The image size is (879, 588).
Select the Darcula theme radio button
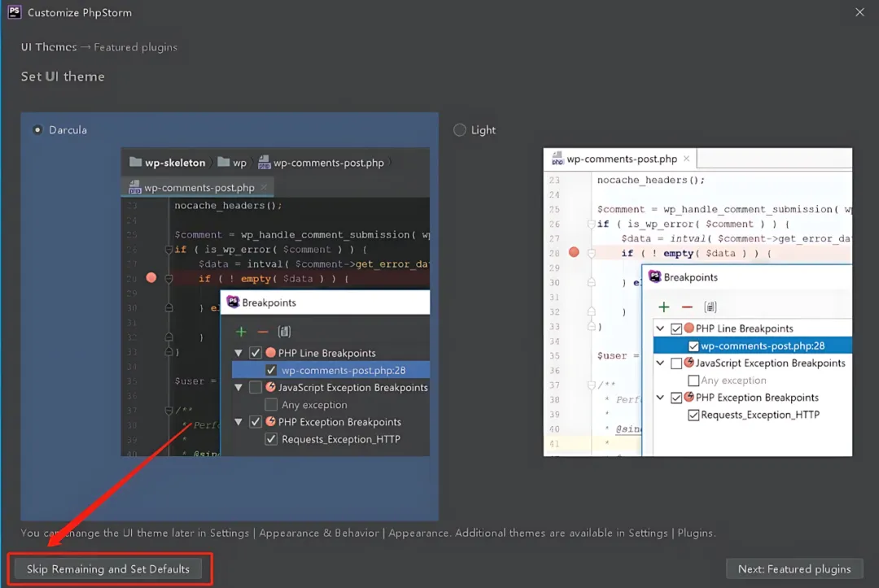click(x=37, y=130)
